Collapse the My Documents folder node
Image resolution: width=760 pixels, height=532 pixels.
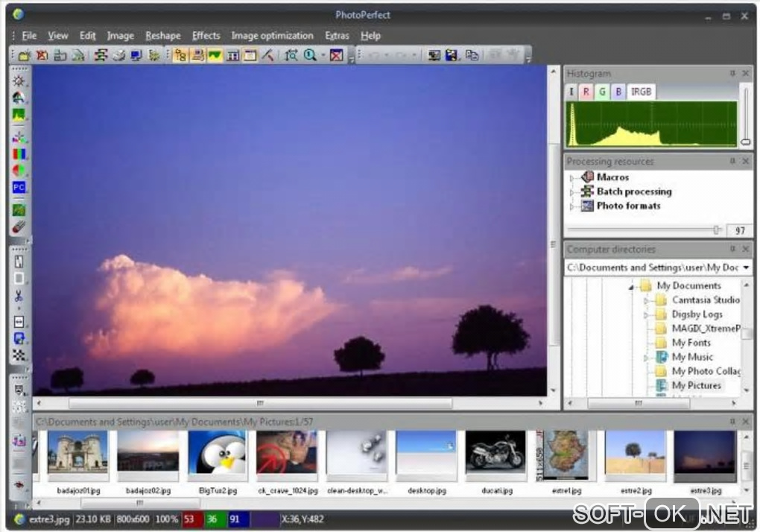pos(631,288)
